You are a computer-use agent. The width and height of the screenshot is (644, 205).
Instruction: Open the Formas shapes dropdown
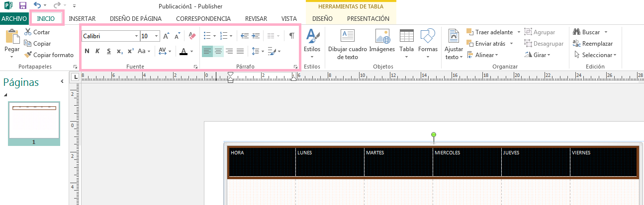pos(428,44)
